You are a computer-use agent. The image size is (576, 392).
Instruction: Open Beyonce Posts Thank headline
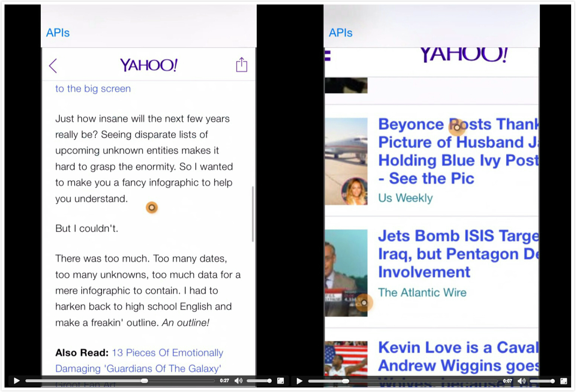click(x=458, y=151)
